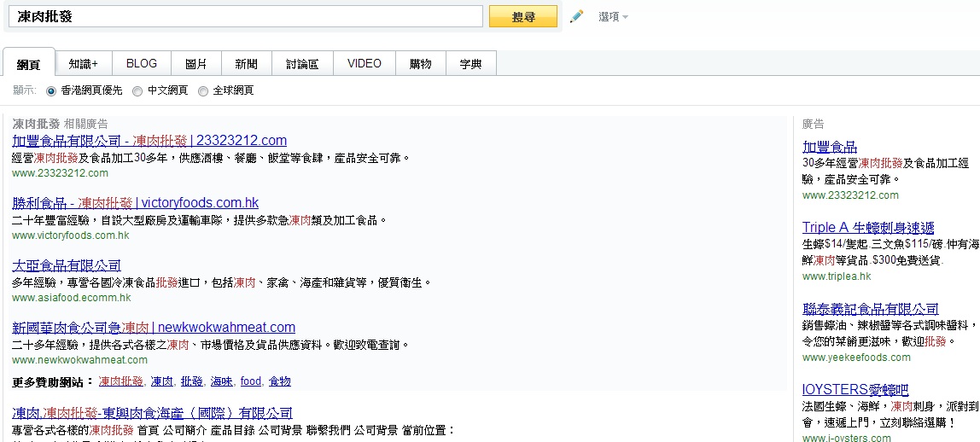Open the 字典 tab

[x=470, y=64]
